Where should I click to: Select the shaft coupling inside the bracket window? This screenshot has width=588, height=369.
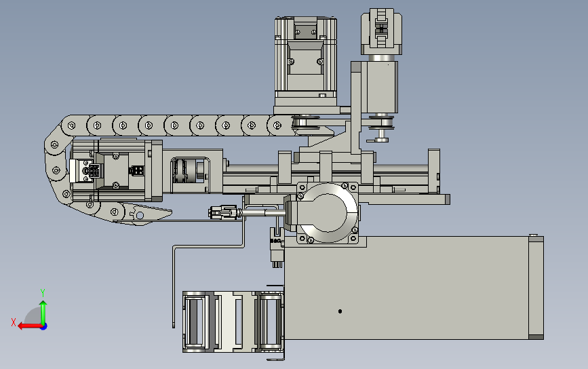pyautogui.click(x=189, y=172)
